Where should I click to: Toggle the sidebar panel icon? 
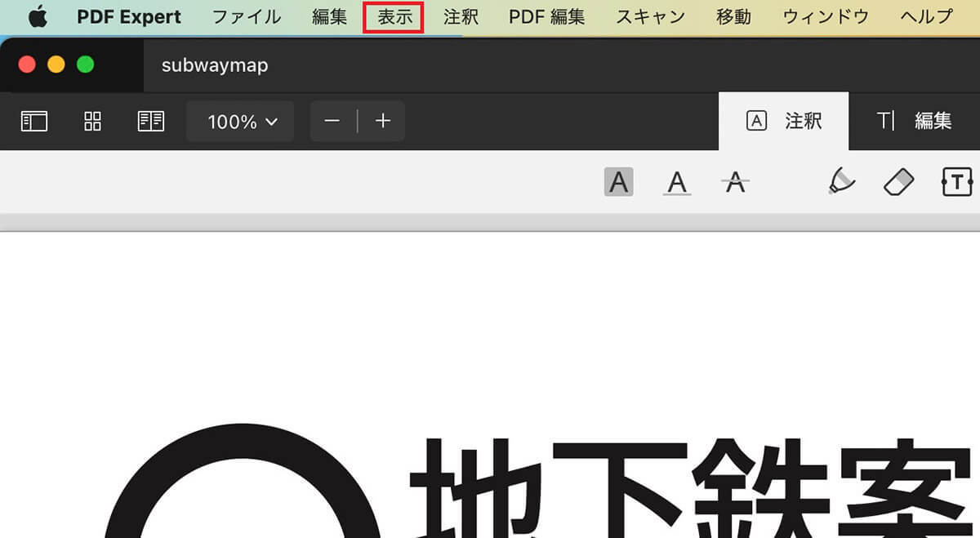point(34,122)
